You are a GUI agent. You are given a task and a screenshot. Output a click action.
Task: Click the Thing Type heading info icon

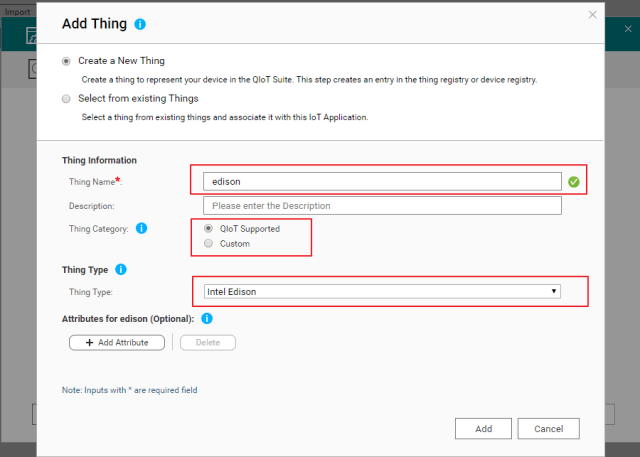click(121, 269)
